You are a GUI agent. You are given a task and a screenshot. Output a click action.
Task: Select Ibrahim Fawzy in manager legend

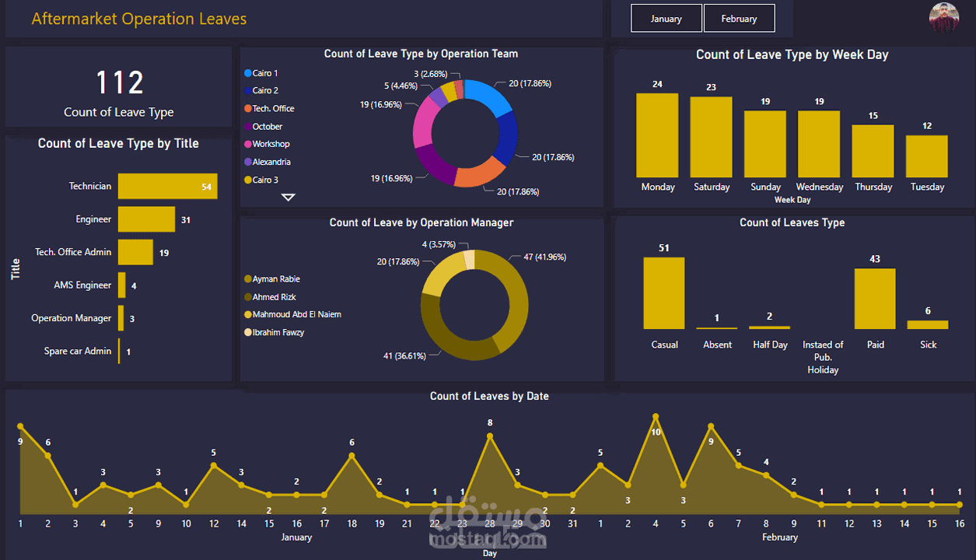[x=275, y=333]
